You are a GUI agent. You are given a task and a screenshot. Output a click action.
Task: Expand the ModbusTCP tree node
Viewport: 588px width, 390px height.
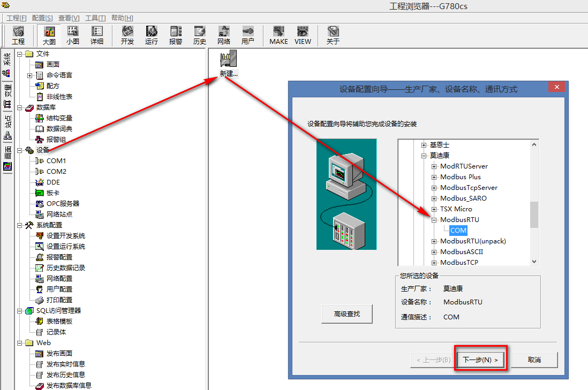(x=434, y=263)
